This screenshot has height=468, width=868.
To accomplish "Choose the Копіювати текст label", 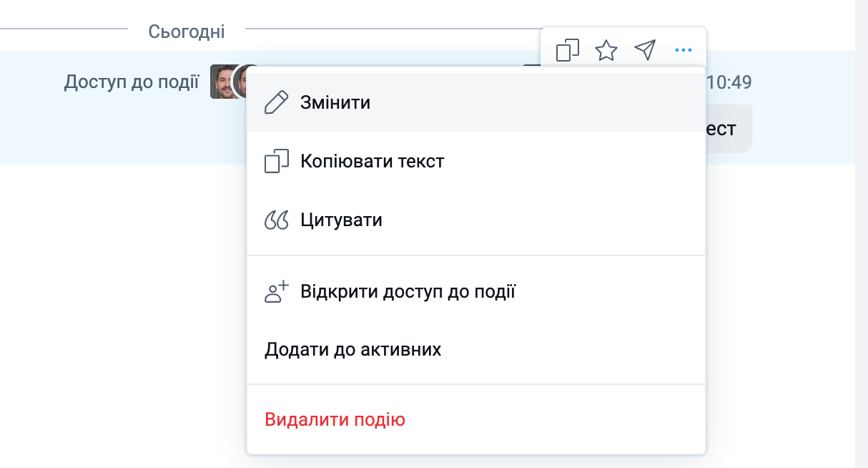I will point(372,161).
